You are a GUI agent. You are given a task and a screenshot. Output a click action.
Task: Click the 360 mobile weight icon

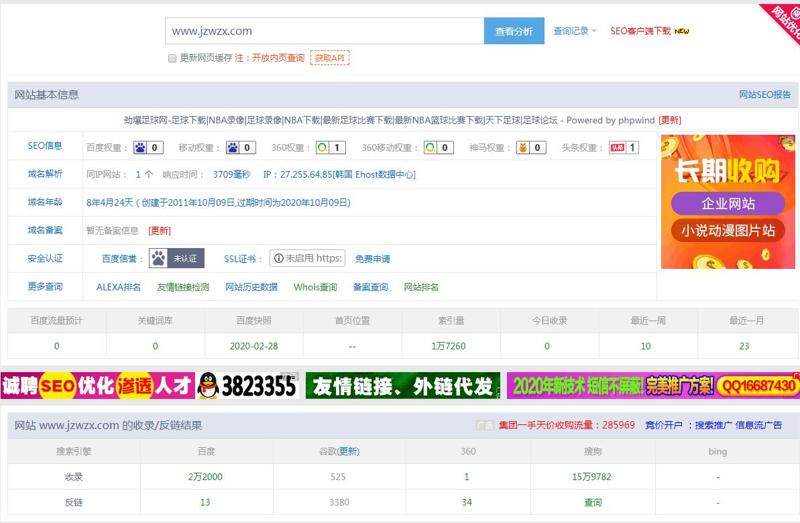430,147
